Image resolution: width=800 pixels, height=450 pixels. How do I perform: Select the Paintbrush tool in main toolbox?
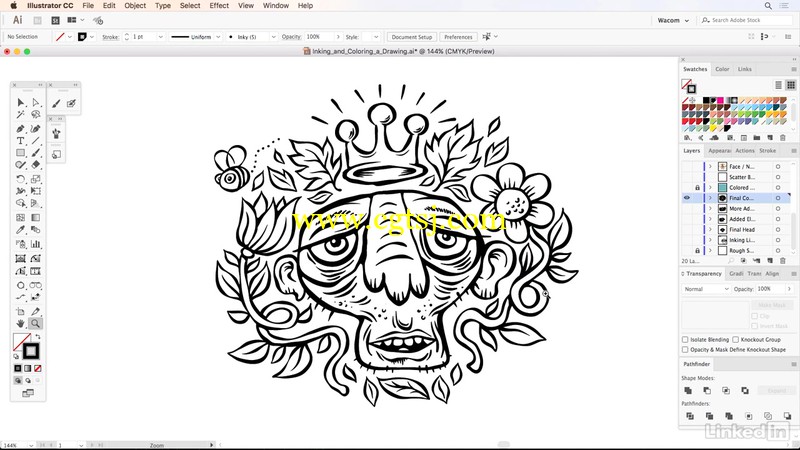[36, 153]
